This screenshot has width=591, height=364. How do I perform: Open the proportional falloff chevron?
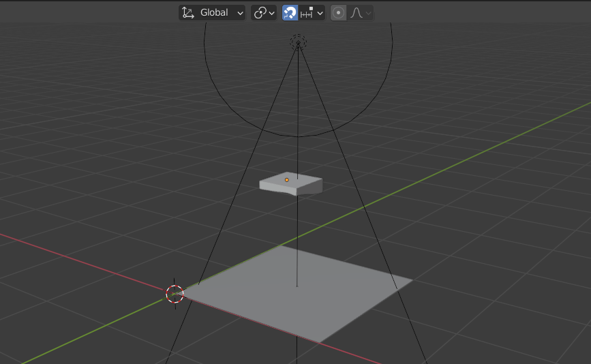[368, 12]
